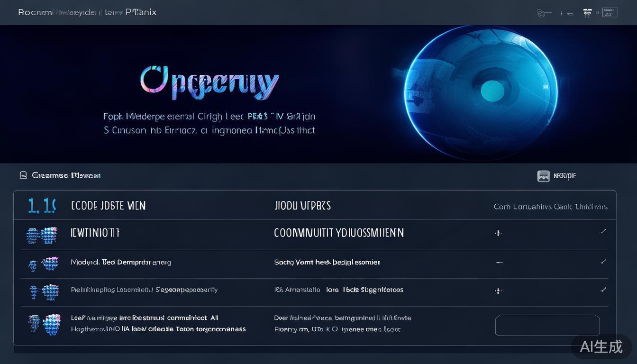This screenshot has width=637, height=364.
Task: Click the glowing blue sphere graphic
Action: coord(481,92)
